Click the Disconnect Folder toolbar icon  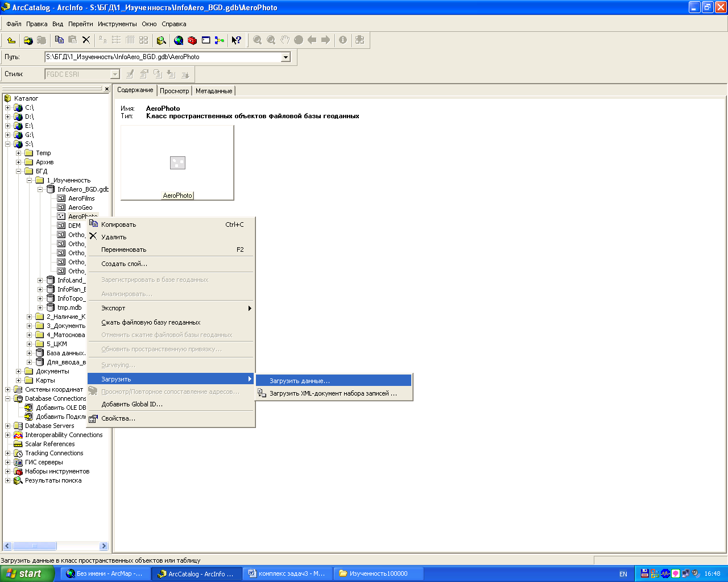pyautogui.click(x=41, y=40)
